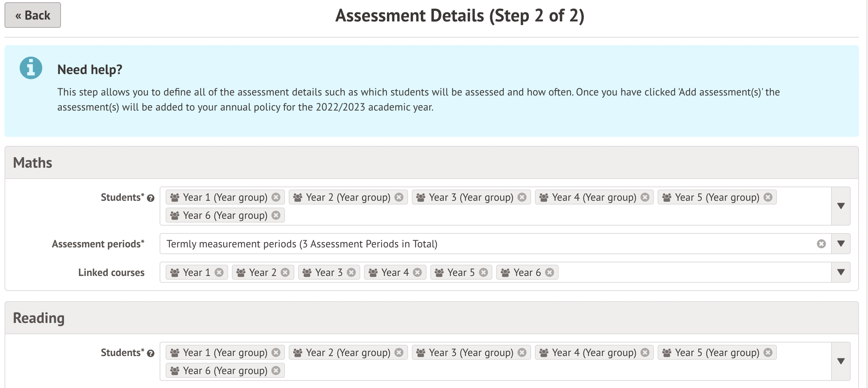Remove Year 3 (Year group) from Maths students
The height and width of the screenshot is (388, 868).
click(x=522, y=197)
